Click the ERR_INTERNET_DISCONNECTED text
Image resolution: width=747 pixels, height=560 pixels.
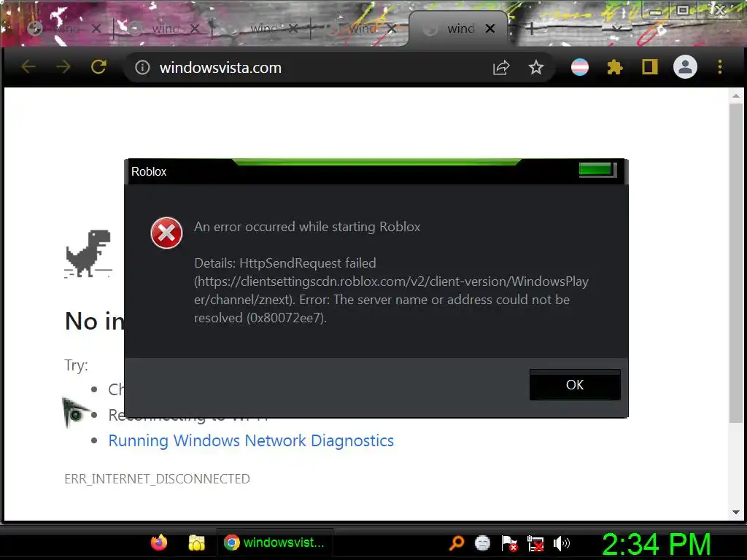coord(158,478)
